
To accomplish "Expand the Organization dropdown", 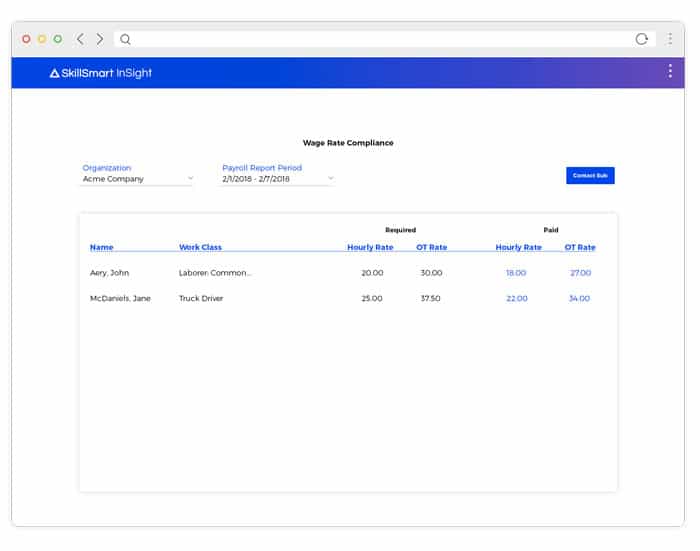I will [x=137, y=179].
